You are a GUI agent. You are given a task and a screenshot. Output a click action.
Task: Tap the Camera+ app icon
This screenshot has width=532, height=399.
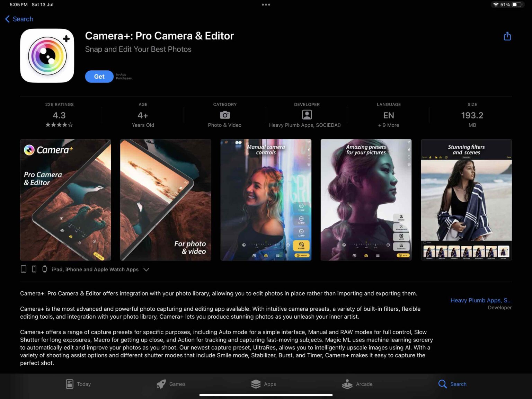[47, 55]
